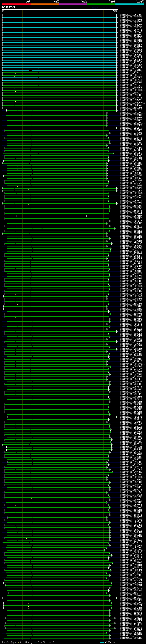The image size is (146, 644).
Task: Open hit UniRef100_B6SYZ0
Action: pos(131,597)
